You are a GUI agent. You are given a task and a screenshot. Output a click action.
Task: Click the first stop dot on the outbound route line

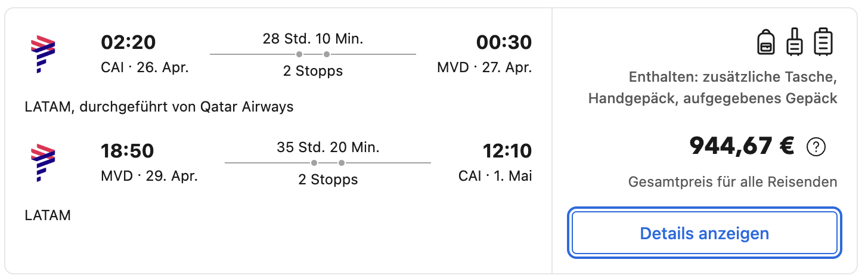click(299, 54)
